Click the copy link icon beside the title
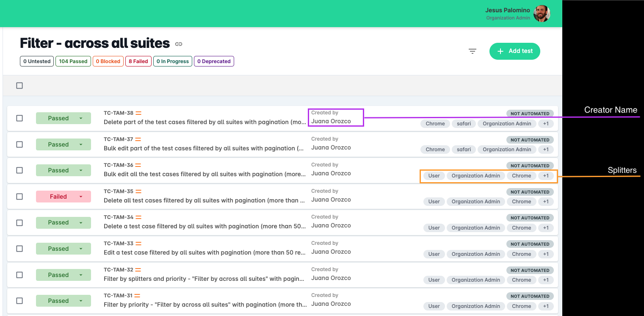 click(179, 44)
